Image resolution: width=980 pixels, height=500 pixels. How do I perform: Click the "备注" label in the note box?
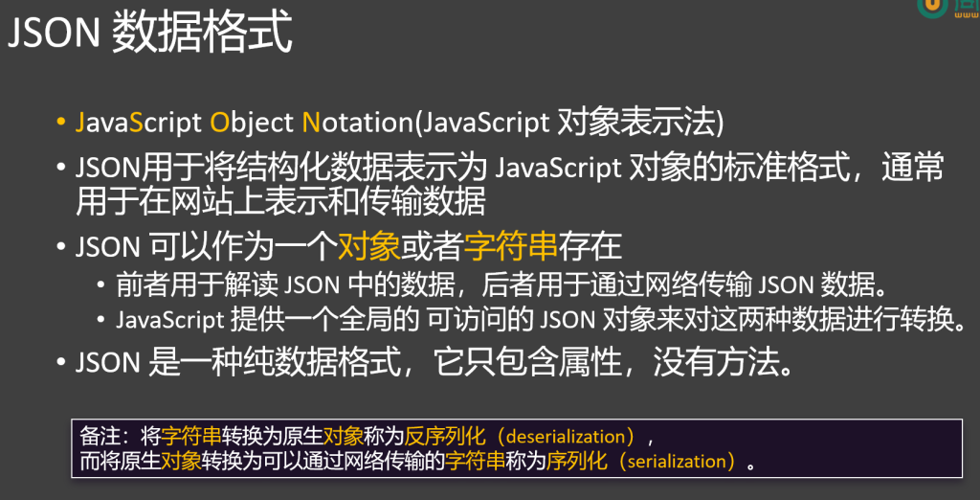[x=99, y=436]
